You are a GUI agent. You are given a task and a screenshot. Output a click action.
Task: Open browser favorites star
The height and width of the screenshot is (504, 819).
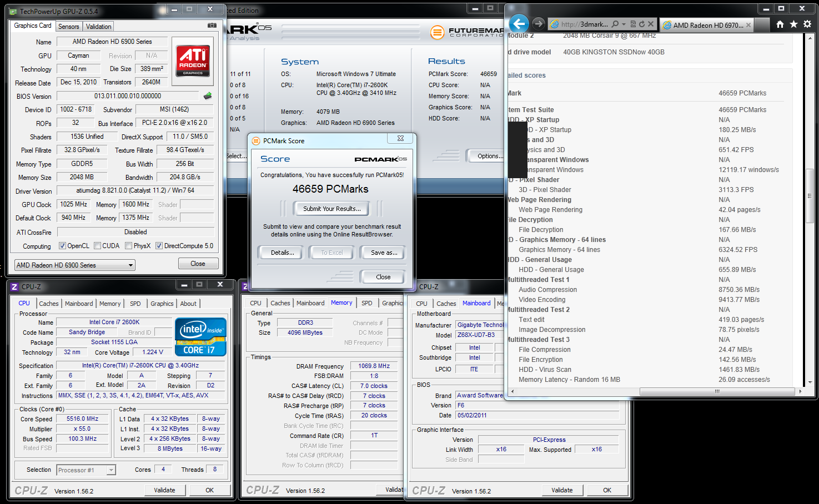[x=793, y=24]
